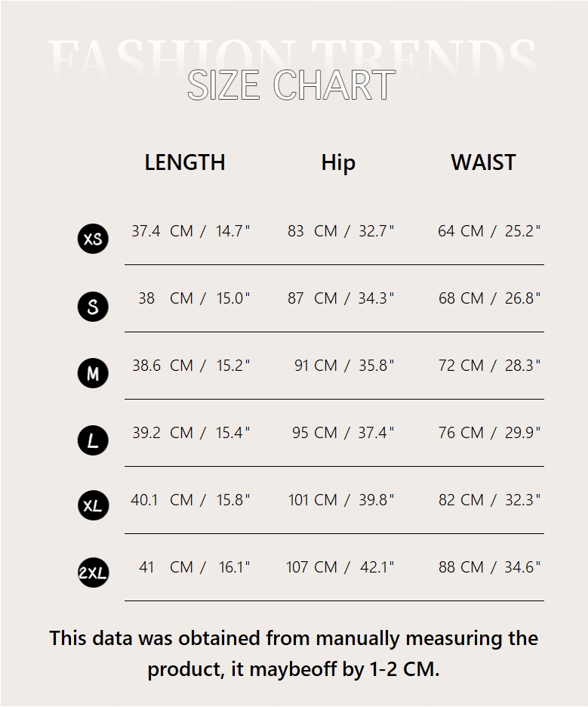The image size is (588, 707).
Task: Click the WAIST column header
Action: click(484, 162)
